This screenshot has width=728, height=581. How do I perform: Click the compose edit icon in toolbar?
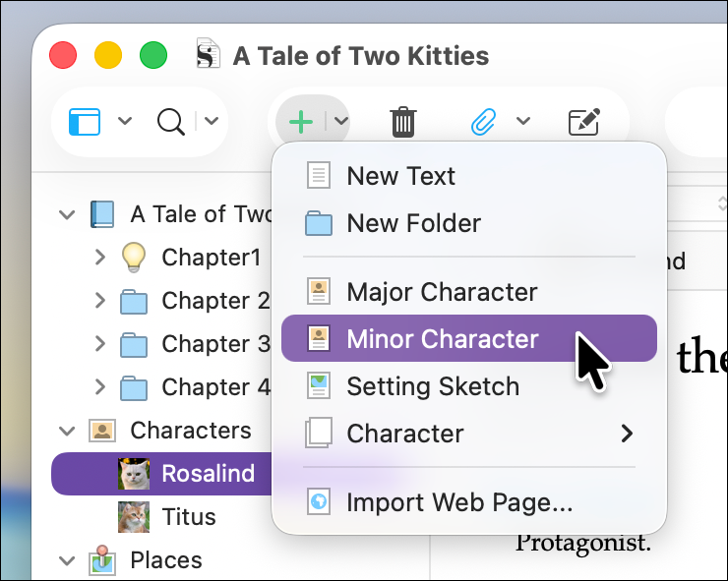tap(584, 122)
